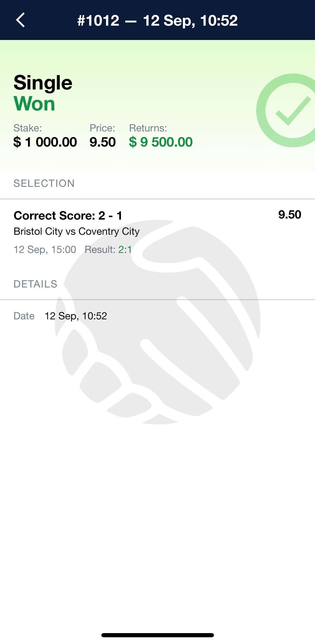Image resolution: width=315 pixels, height=644 pixels.
Task: Tap the green Result 2:1 score
Action: [125, 249]
